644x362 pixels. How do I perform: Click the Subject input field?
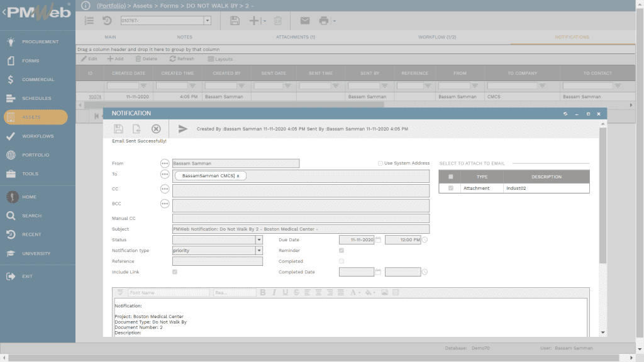[x=301, y=229]
